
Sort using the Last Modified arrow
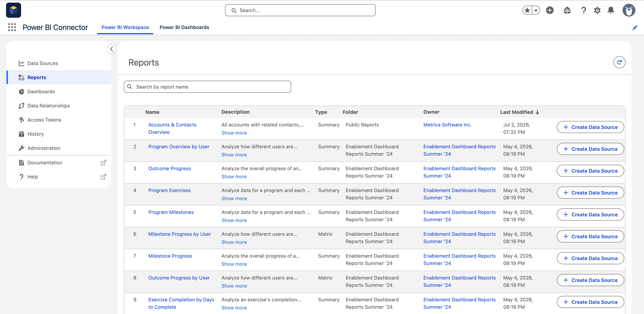[537, 112]
